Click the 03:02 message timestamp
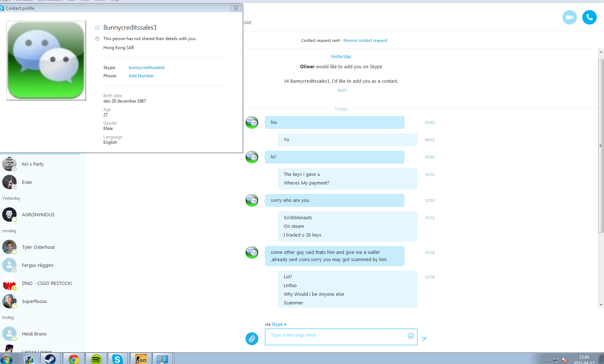This screenshot has height=364, width=604. pyautogui.click(x=430, y=122)
